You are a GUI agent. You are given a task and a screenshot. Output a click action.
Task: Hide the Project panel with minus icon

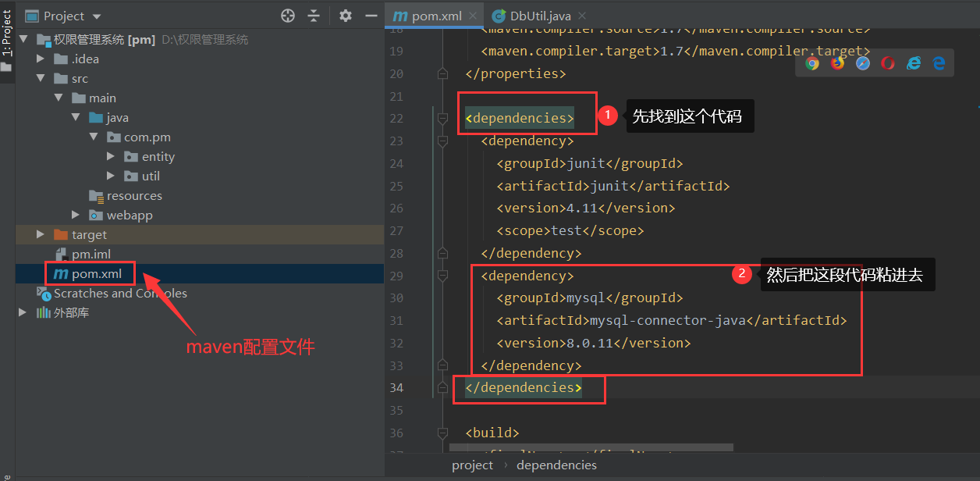coord(371,16)
